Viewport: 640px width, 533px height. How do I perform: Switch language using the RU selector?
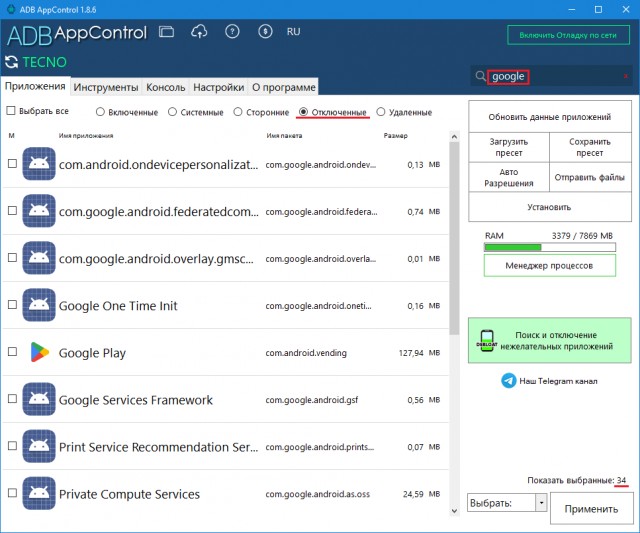coord(293,32)
